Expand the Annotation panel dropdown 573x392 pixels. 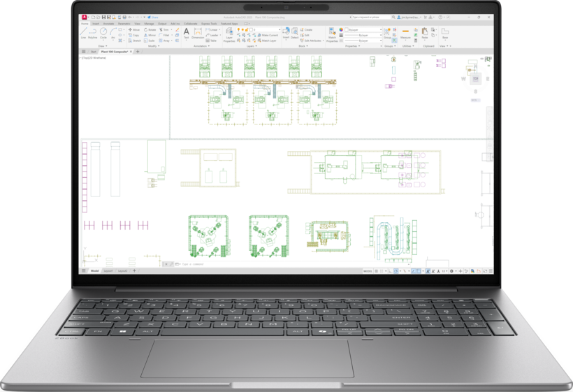point(202,46)
